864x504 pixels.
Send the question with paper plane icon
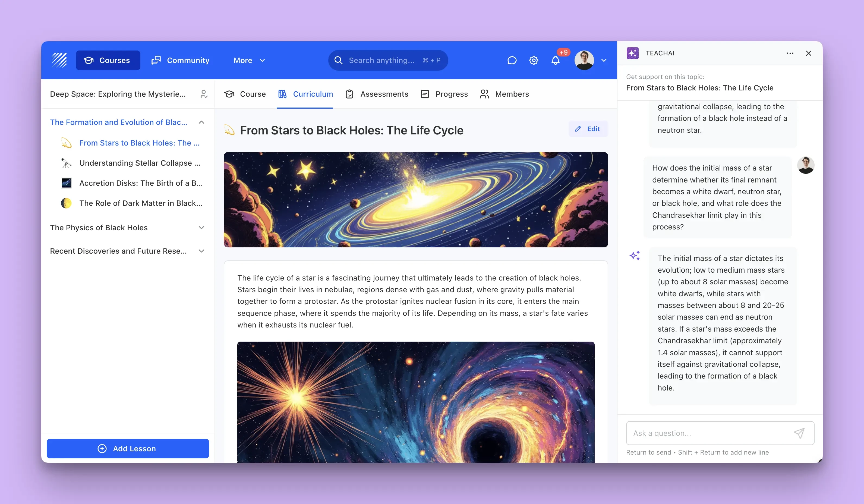click(x=799, y=433)
